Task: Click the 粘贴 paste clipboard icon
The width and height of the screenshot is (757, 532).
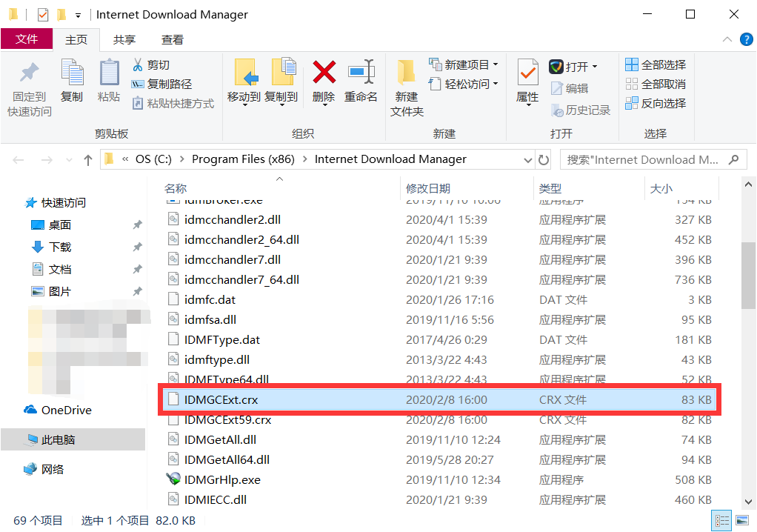Action: pos(109,80)
